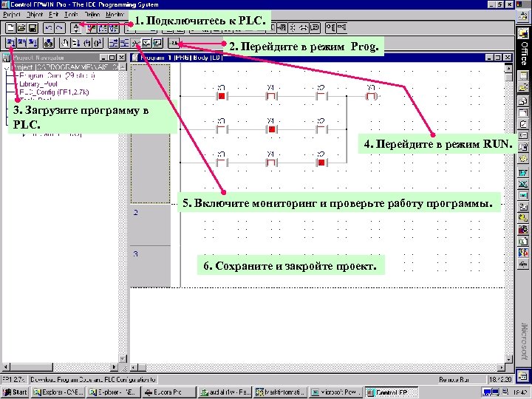Click FP1 2.7k status bar field
This screenshot has height=399, width=532.
(x=15, y=380)
